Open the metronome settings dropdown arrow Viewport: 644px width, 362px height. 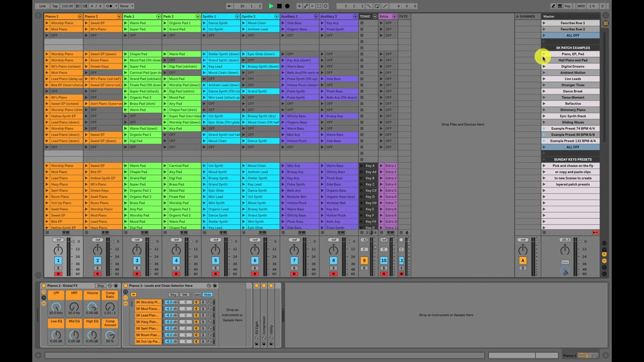[116, 6]
